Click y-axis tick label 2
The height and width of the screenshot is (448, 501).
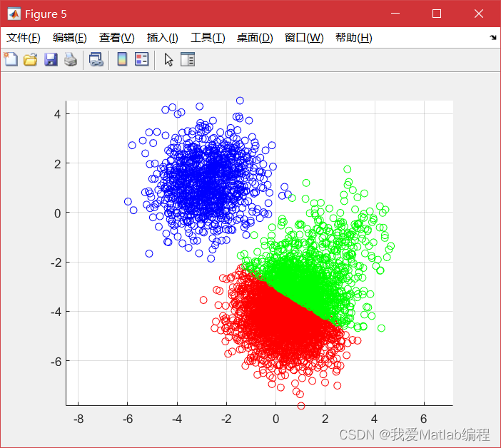[57, 164]
